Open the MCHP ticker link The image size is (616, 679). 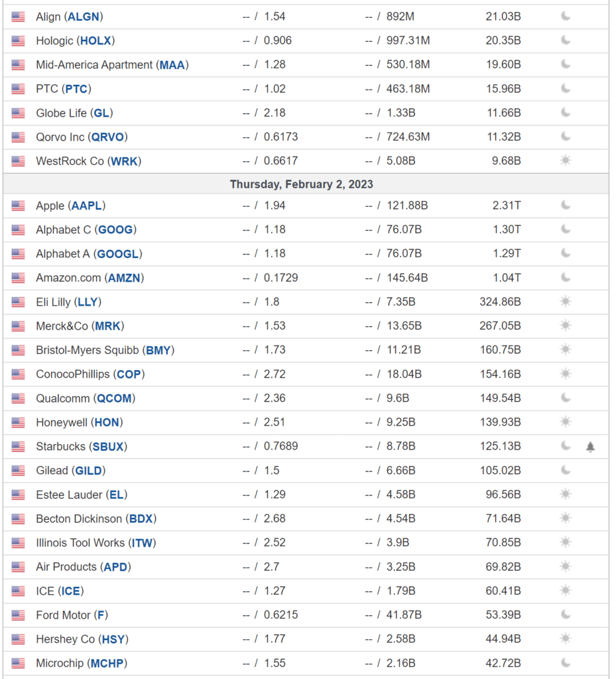pos(107,663)
